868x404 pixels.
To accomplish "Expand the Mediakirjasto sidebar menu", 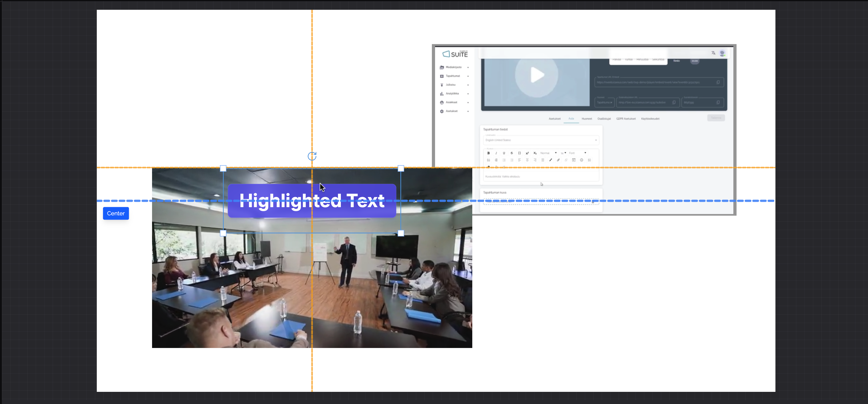I will [x=454, y=67].
